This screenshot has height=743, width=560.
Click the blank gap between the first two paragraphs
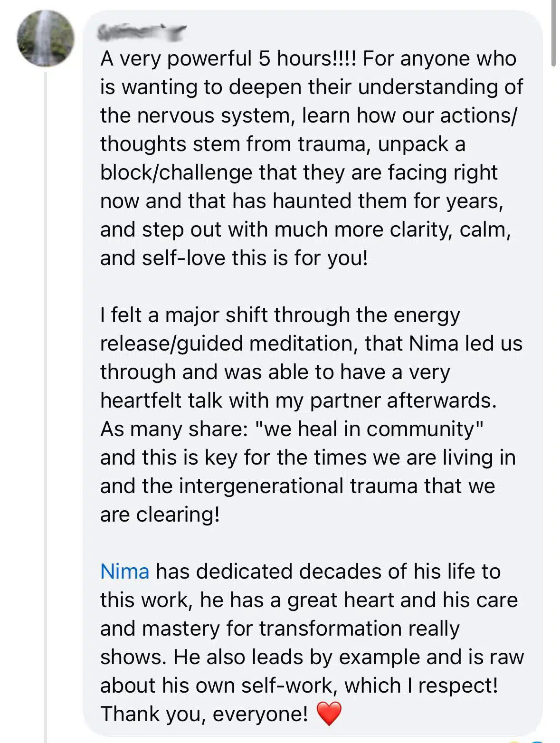coord(311,286)
